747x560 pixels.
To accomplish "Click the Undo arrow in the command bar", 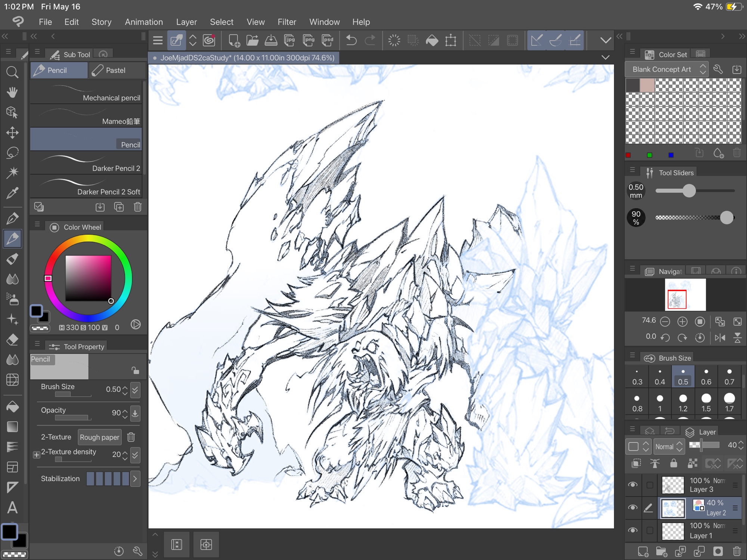I will coord(351,40).
